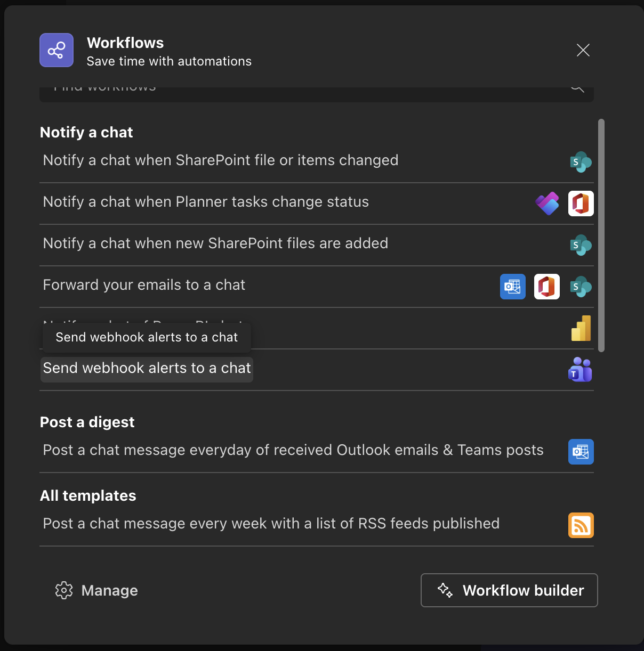The image size is (644, 651).
Task: Click the Teams icon on webhook alerts row
Action: click(x=580, y=370)
